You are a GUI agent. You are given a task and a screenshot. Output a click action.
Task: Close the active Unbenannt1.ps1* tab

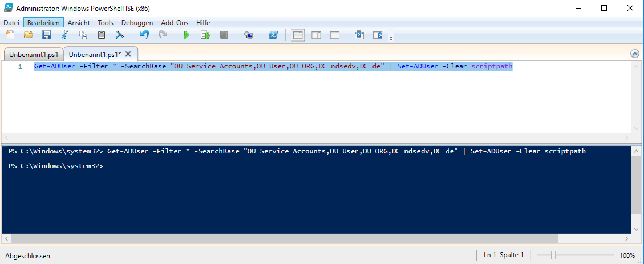tap(128, 54)
